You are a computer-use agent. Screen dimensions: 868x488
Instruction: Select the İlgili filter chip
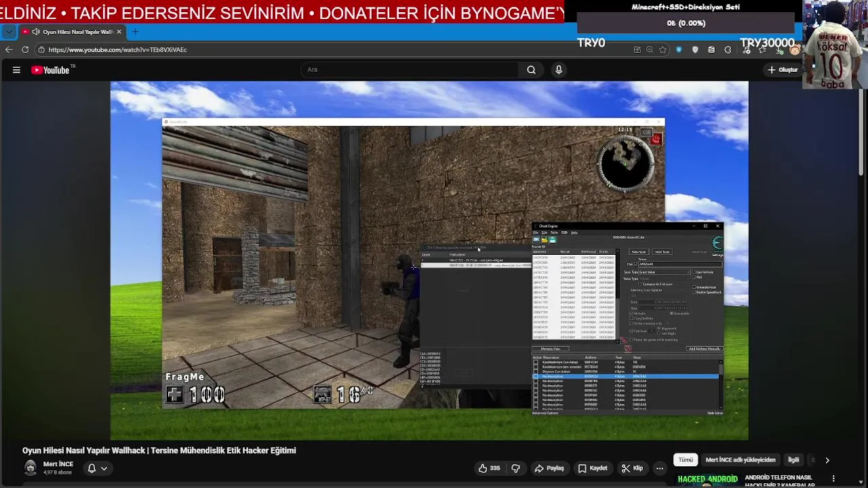pyautogui.click(x=793, y=460)
